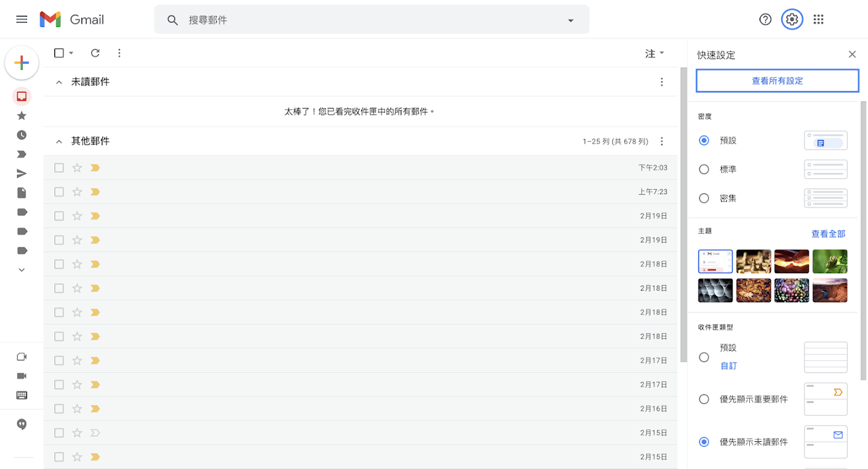
Task: Open the Google apps grid icon
Action: click(x=818, y=19)
